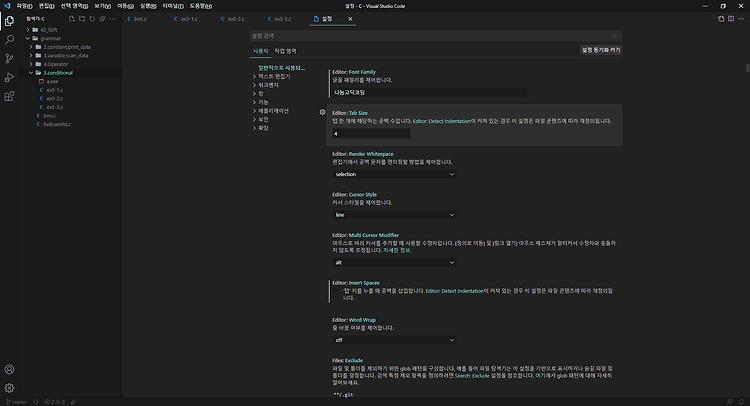Split the editor to the right
750x406 pixels.
[731, 19]
